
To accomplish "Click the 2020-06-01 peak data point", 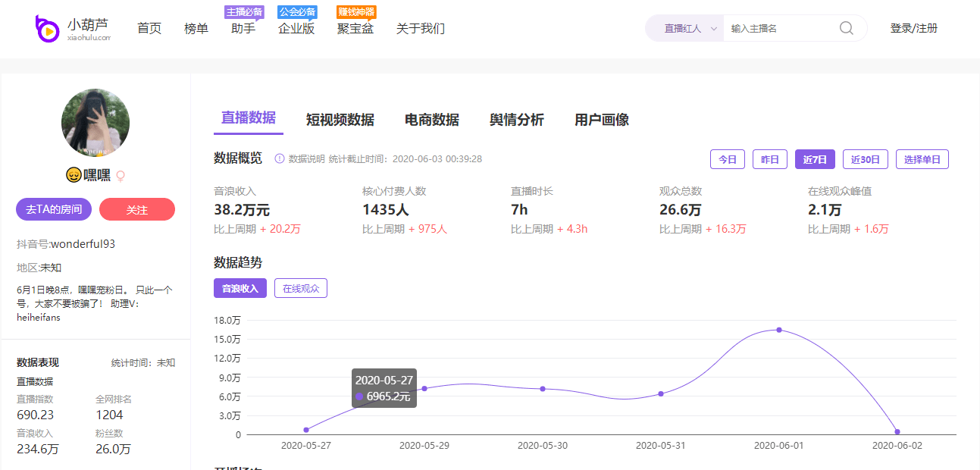I will click(778, 330).
